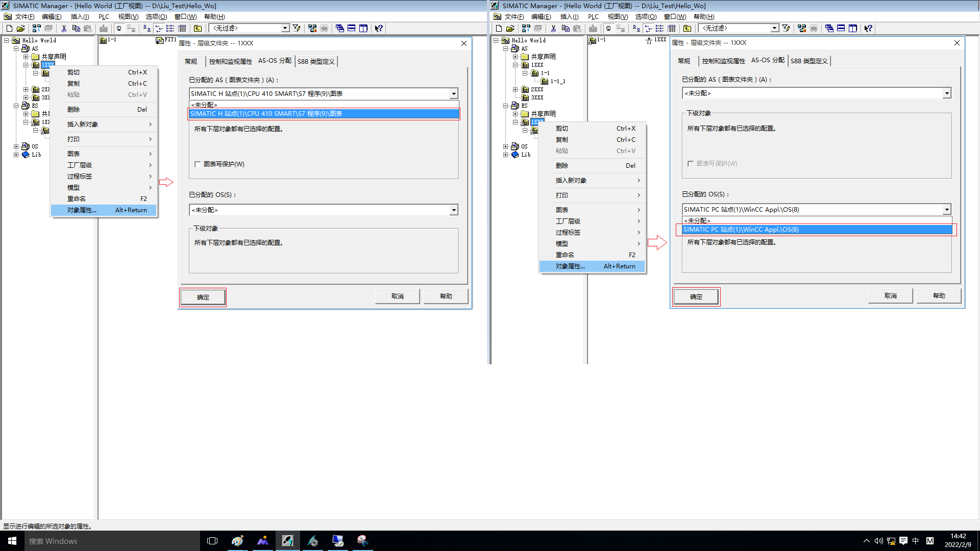Switch to 控制和监视属性 tab in left dialog
Screen dimensions: 980x551
230,61
